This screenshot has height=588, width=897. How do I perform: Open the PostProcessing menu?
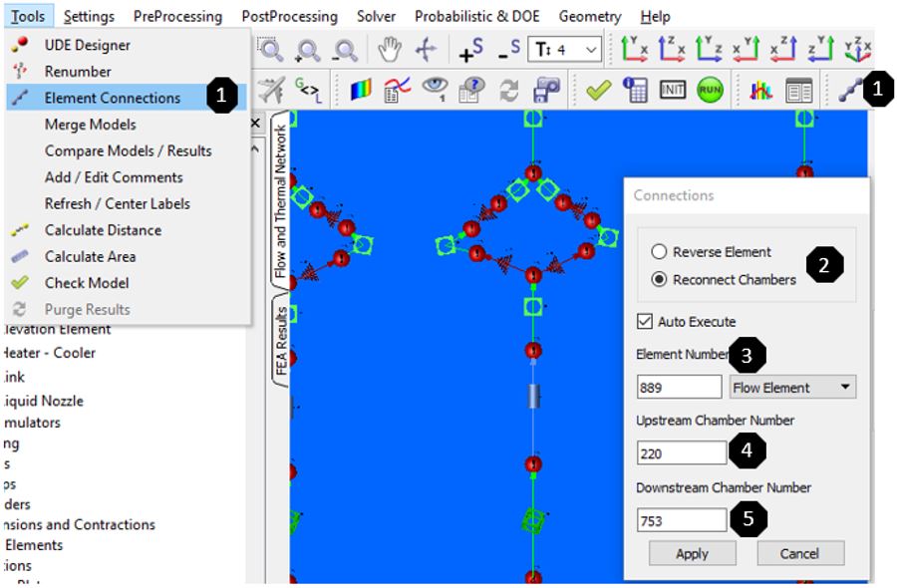pyautogui.click(x=289, y=16)
